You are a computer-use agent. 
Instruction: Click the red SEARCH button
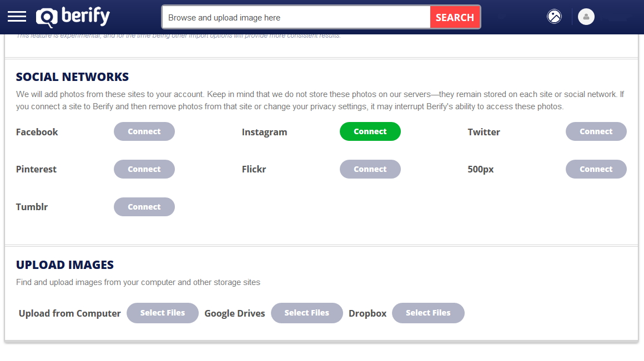tap(454, 17)
